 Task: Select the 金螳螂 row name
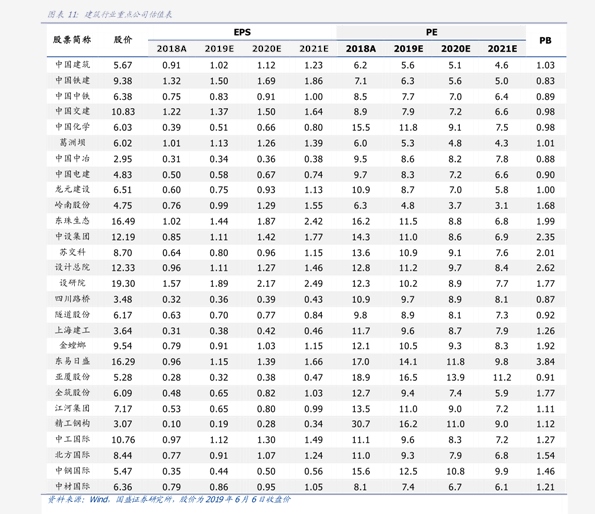pos(72,346)
